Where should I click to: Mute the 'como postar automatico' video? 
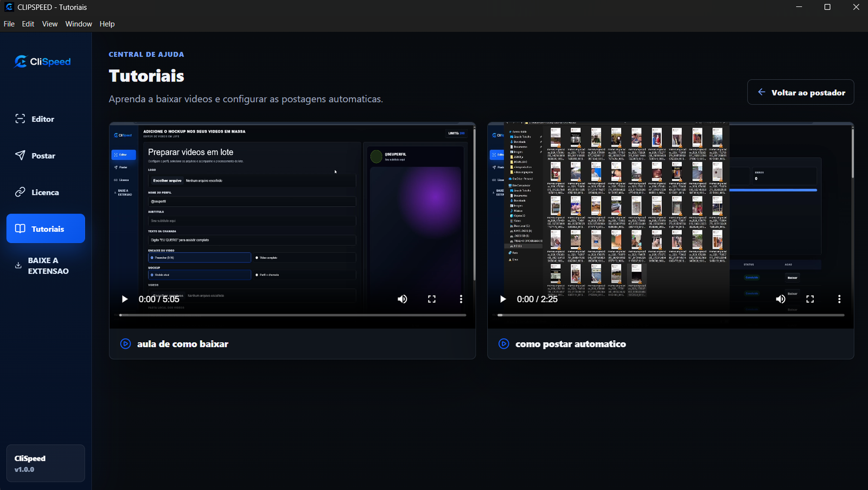point(781,299)
